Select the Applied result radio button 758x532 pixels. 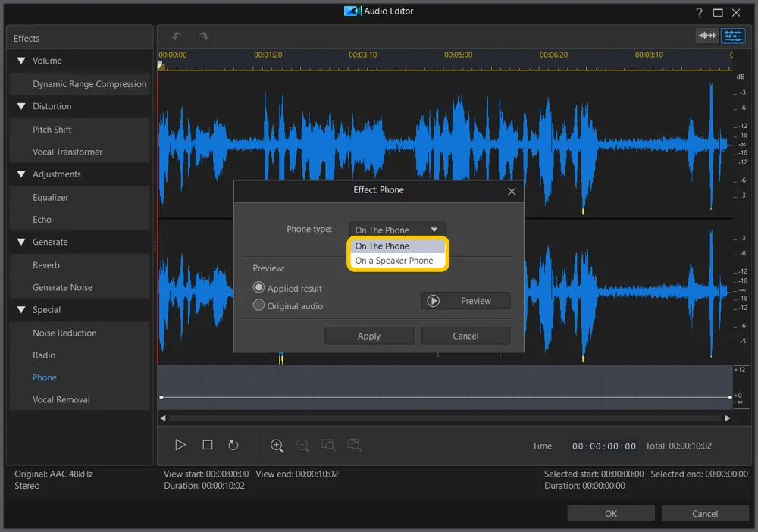(258, 288)
